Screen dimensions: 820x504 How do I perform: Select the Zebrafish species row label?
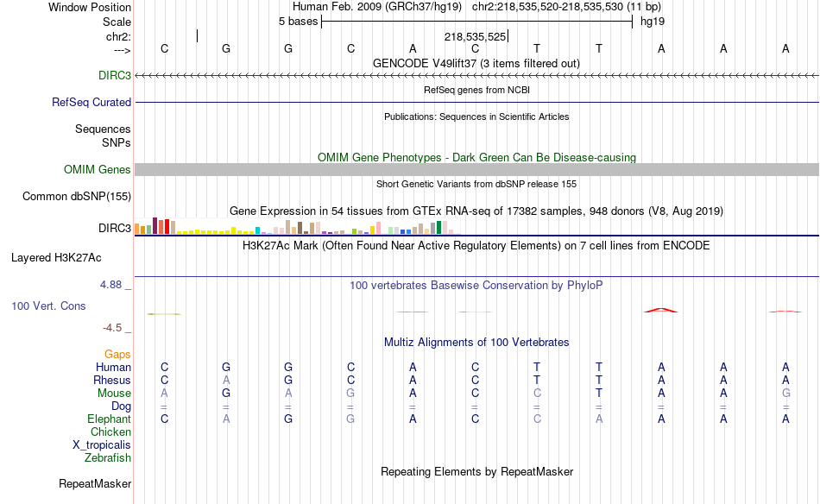click(108, 457)
